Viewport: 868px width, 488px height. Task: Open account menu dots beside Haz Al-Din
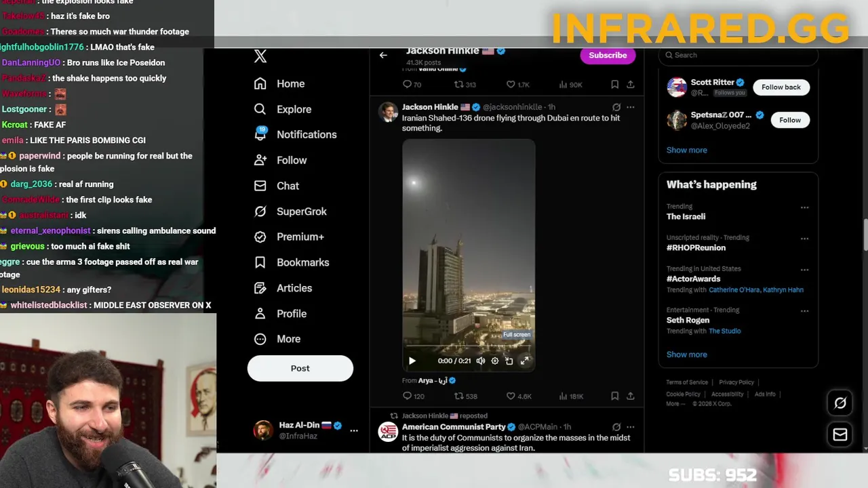(353, 430)
